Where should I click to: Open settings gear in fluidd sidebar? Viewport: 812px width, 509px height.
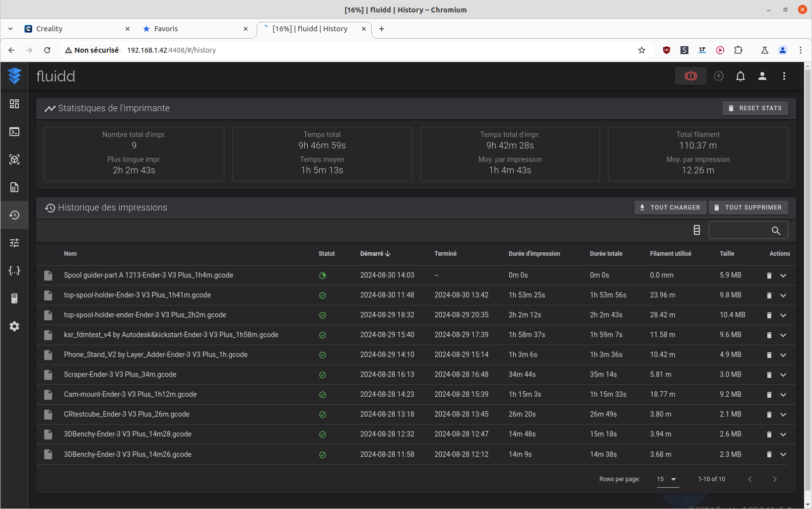pos(14,326)
